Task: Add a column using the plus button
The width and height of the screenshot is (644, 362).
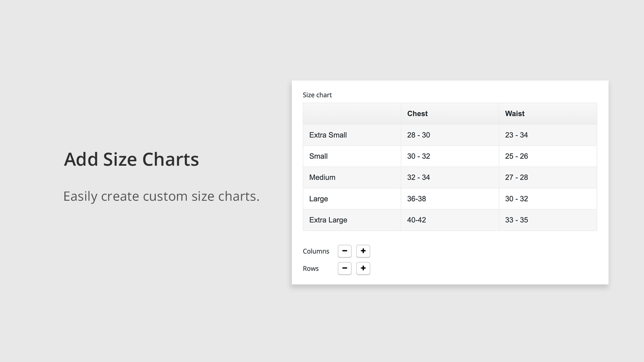Action: (x=363, y=251)
